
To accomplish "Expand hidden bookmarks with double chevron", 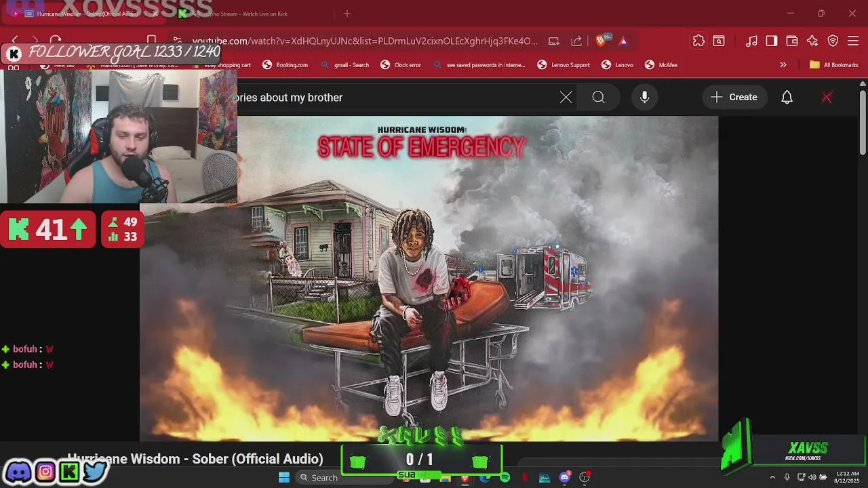I will point(783,65).
